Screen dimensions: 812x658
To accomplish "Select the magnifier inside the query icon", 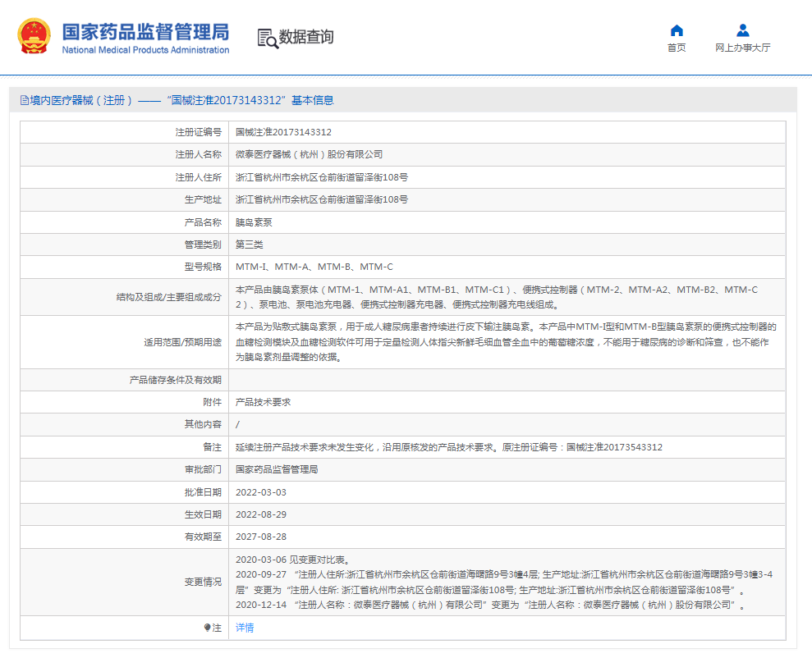I will (272, 41).
